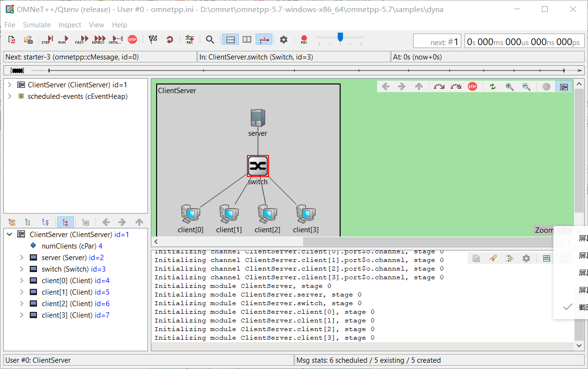Collapse ClientServer in the inspector tree
588x369 pixels.
(x=10, y=235)
